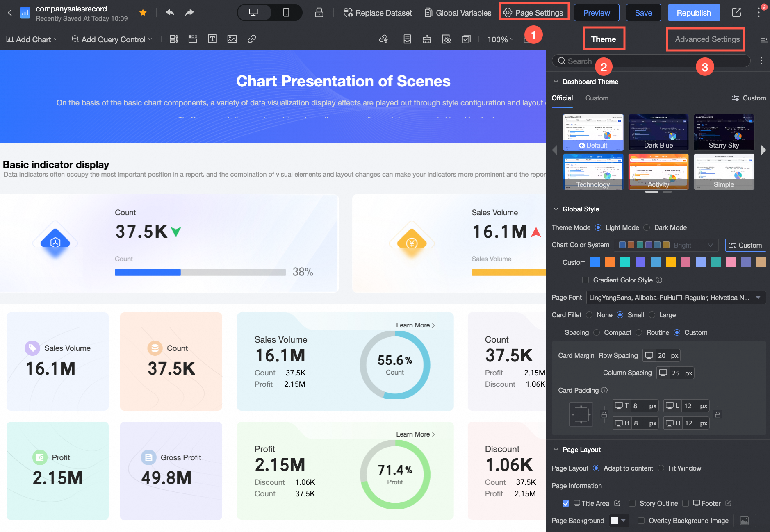
Task: Open Global Variables
Action: coord(458,13)
